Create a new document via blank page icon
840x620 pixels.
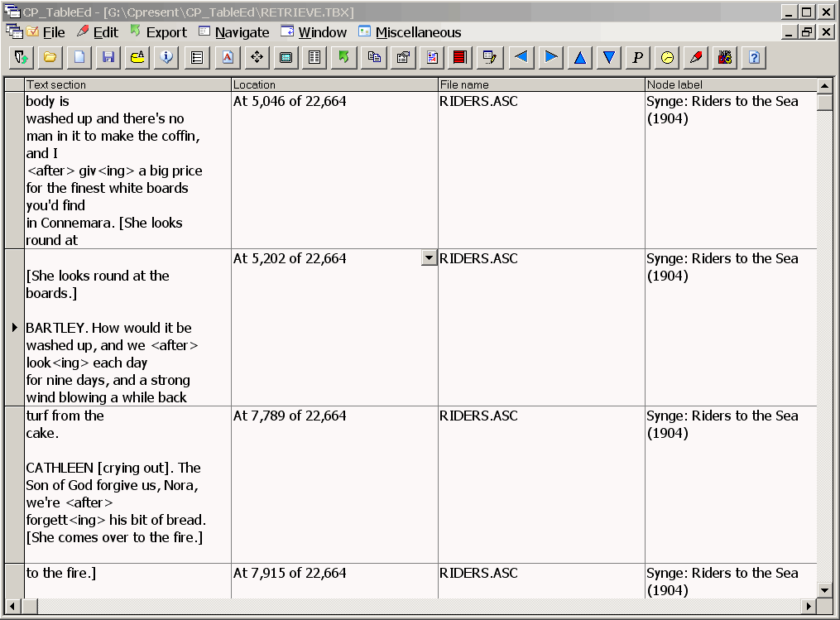point(79,57)
